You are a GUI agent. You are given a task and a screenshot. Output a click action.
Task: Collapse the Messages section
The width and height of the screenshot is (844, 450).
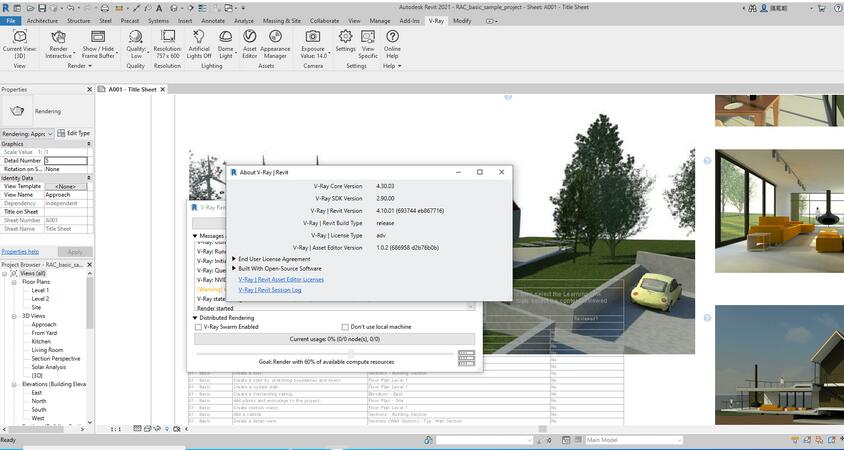(195, 236)
